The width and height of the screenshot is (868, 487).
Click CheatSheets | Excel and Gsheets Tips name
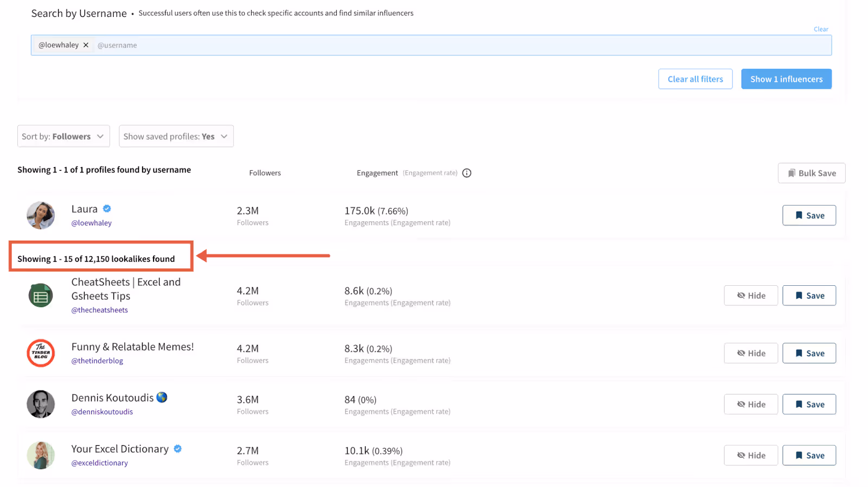pyautogui.click(x=126, y=289)
